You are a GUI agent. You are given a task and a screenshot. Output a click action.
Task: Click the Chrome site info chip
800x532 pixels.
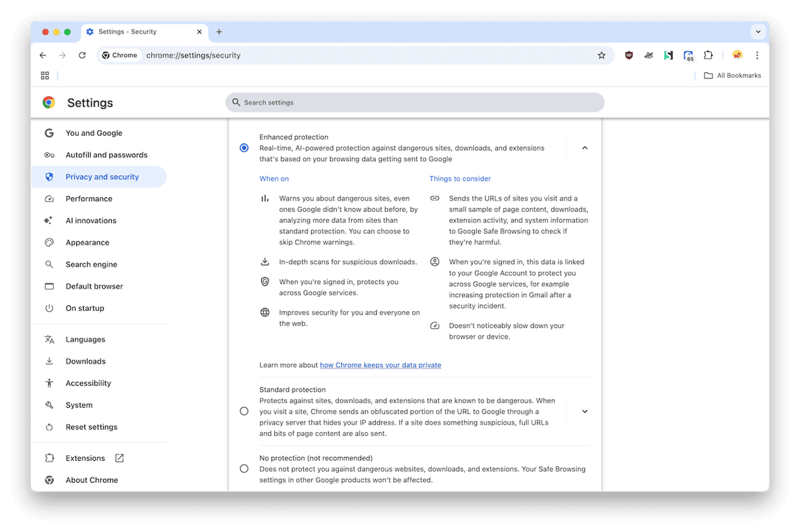120,55
